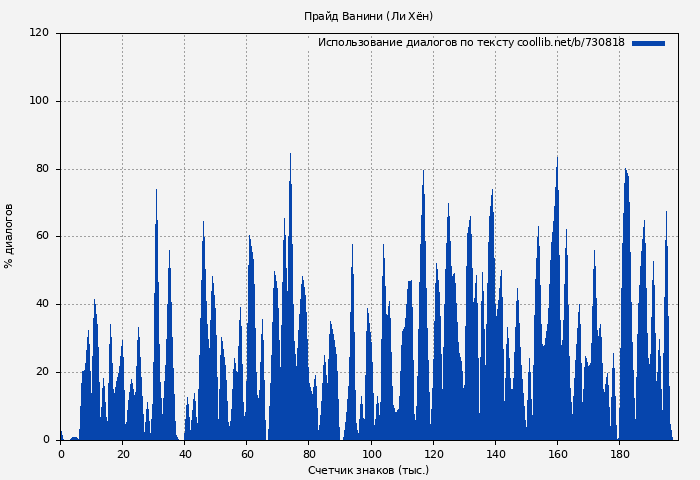Click the chart title "Прайд Ванини (Ли Хён)"

(x=368, y=16)
